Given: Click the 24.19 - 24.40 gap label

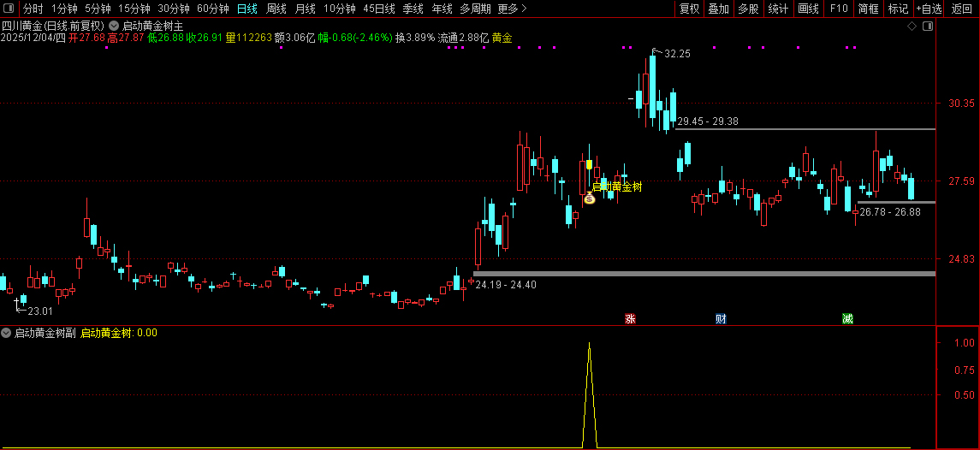Looking at the screenshot, I should pyautogui.click(x=506, y=284).
